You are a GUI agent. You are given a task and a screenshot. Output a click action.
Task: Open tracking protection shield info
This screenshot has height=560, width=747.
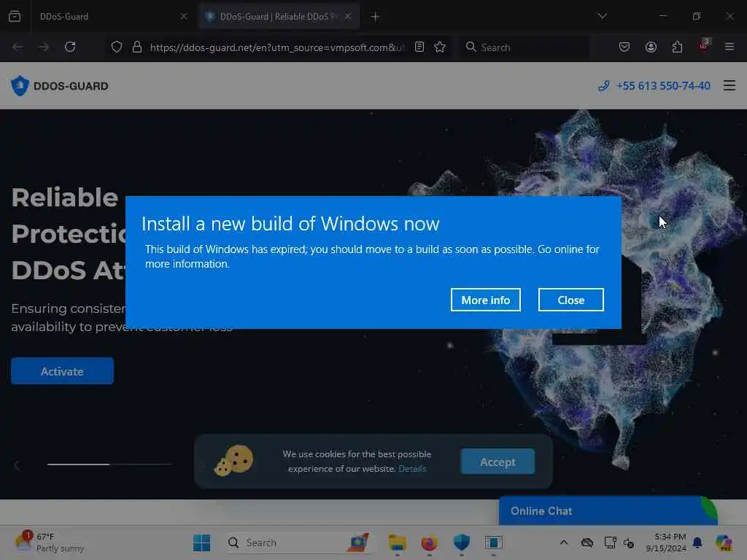pos(117,47)
